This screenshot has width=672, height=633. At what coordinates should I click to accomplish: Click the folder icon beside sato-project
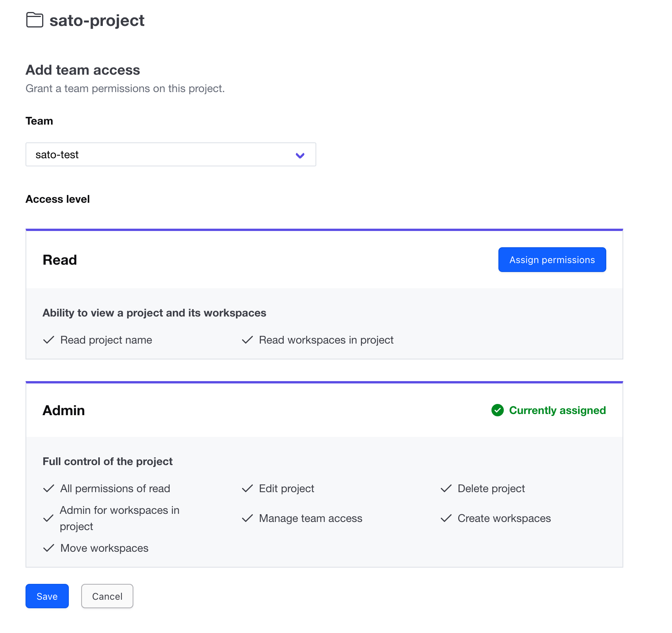(x=34, y=21)
